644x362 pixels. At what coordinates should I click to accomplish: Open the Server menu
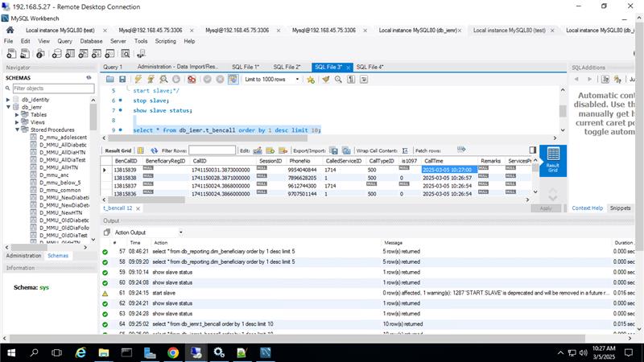click(x=118, y=41)
